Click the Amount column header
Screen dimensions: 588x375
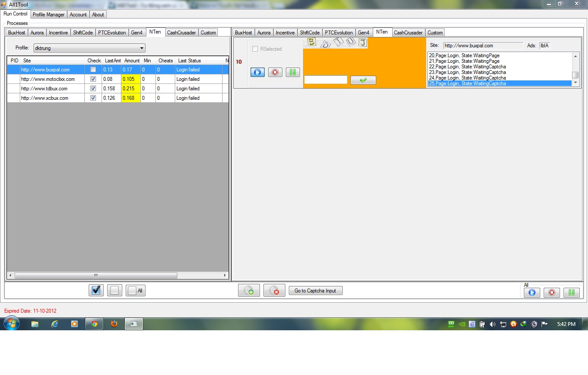pos(132,61)
